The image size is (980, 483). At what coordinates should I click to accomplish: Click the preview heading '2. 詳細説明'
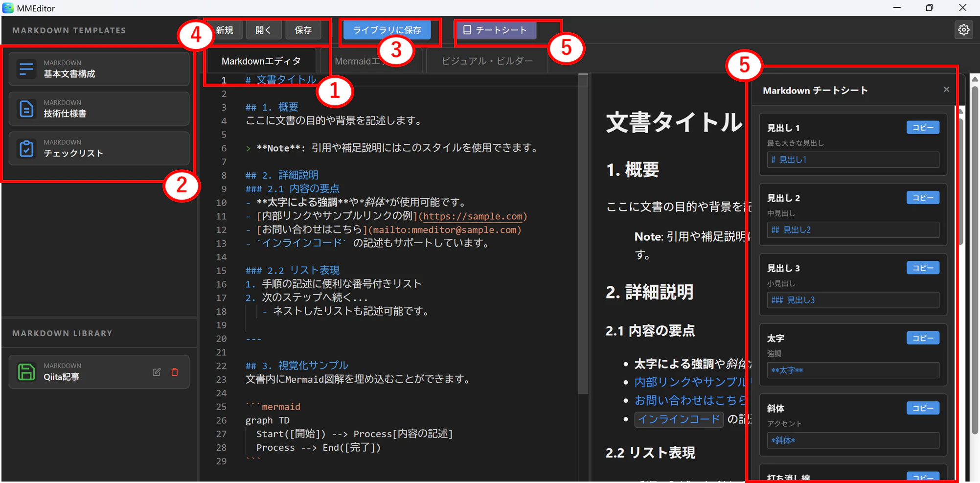[649, 292]
